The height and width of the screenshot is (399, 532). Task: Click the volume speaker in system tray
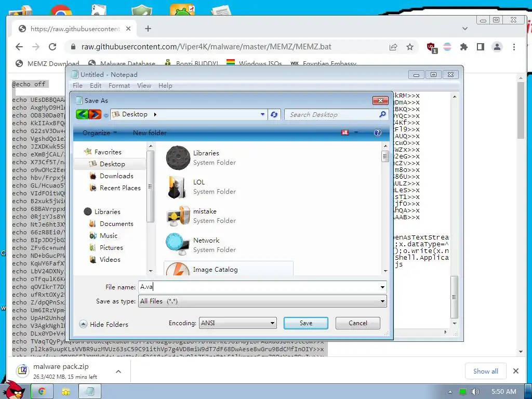[x=475, y=392]
